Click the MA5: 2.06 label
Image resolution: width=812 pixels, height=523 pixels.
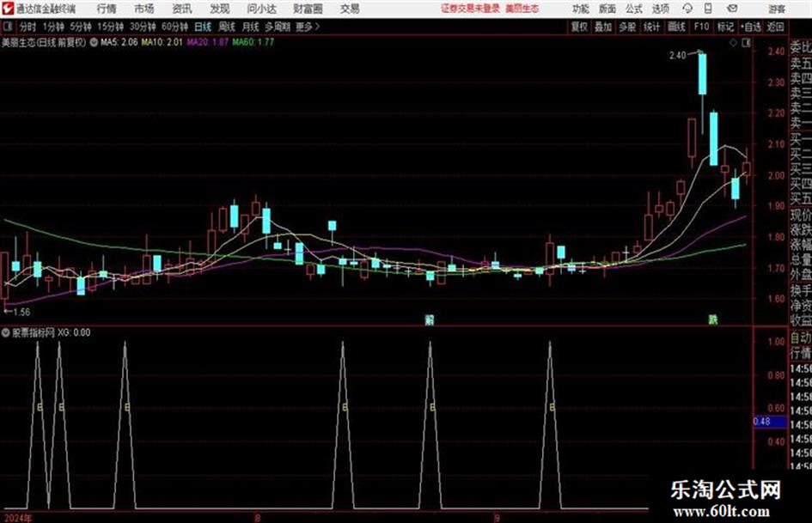tap(119, 42)
